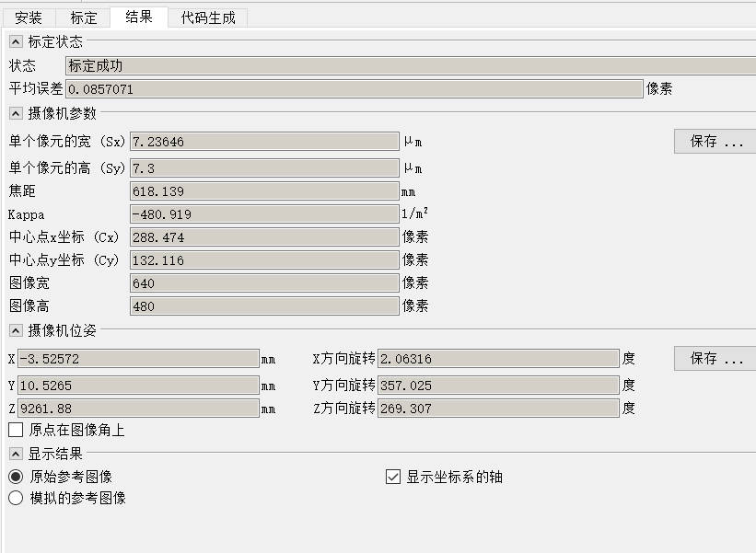Click 保存 button for camera pose

[x=715, y=359]
